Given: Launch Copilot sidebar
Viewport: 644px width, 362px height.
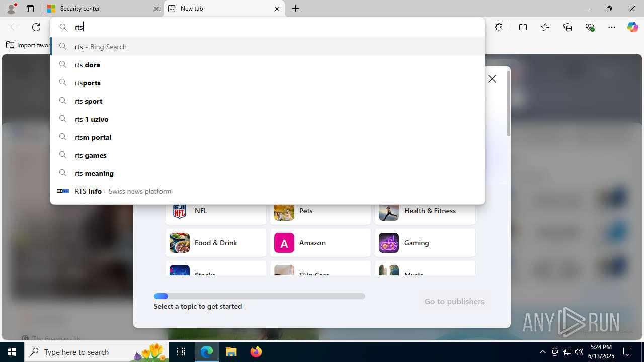Looking at the screenshot, I should coord(632,27).
